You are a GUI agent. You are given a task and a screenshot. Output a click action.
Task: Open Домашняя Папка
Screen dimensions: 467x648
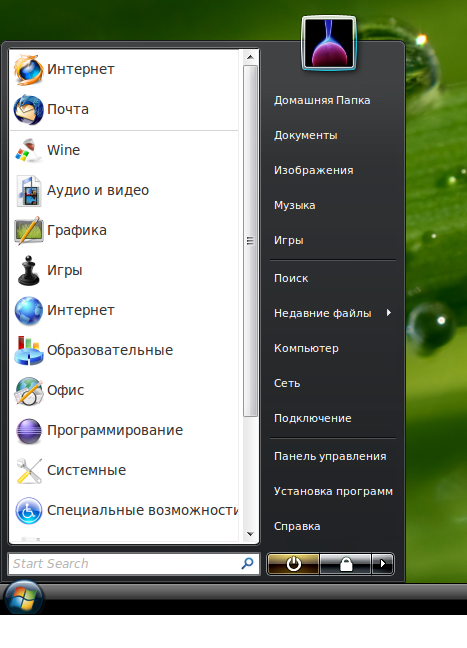(x=322, y=100)
